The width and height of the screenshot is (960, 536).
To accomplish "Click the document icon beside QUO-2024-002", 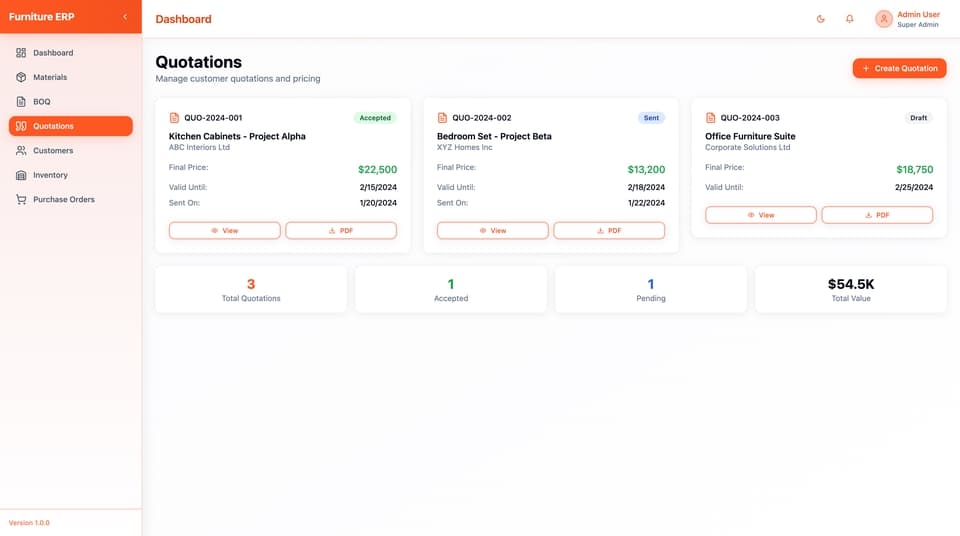I will (443, 118).
